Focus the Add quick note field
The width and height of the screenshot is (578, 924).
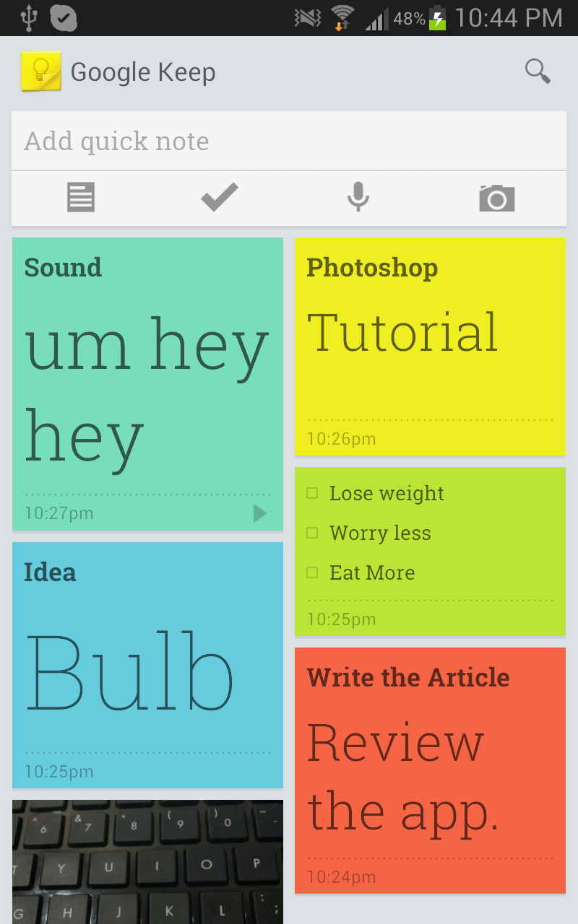click(289, 141)
